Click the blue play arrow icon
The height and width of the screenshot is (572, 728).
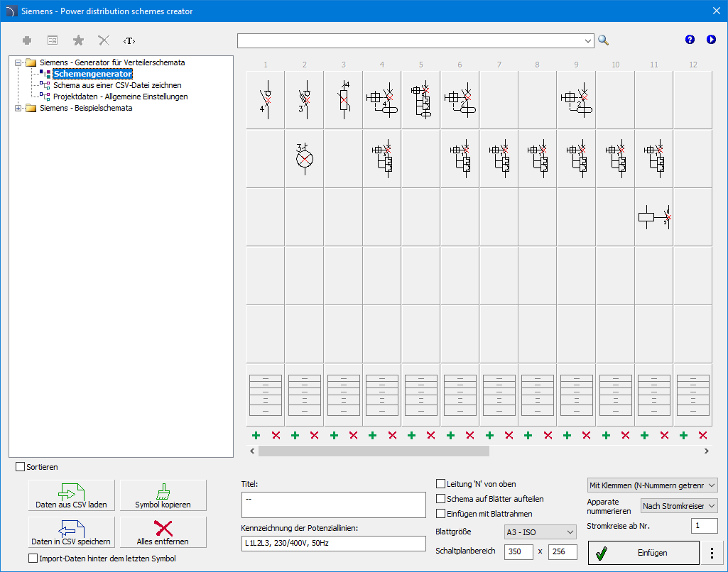click(x=711, y=40)
